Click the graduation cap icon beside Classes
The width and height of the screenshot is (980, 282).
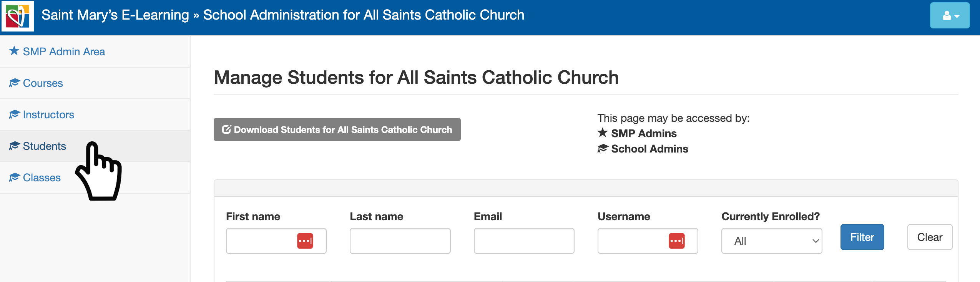click(x=14, y=177)
